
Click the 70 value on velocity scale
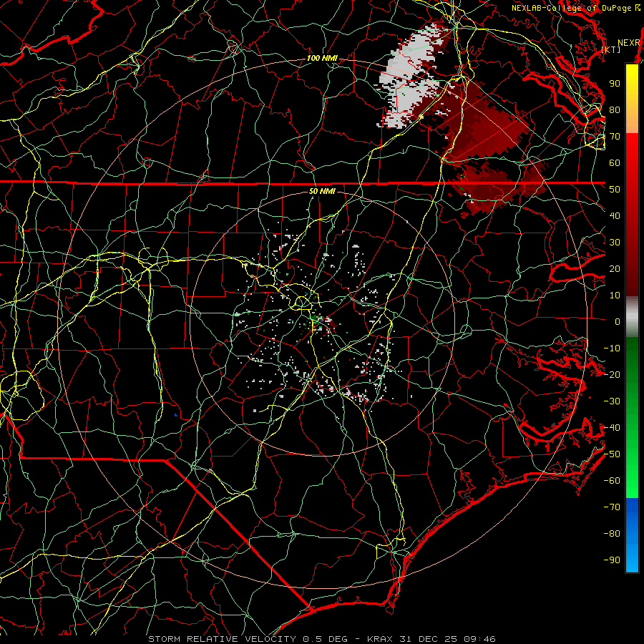tap(615, 137)
